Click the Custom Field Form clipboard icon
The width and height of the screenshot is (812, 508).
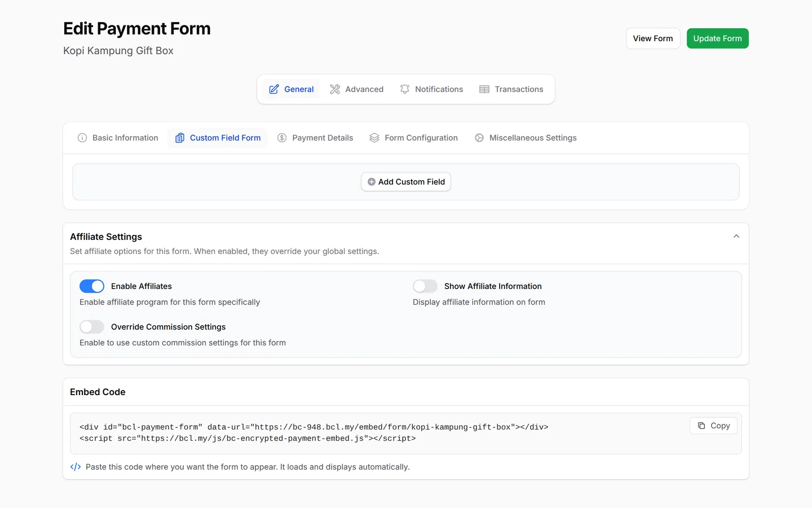(x=180, y=138)
